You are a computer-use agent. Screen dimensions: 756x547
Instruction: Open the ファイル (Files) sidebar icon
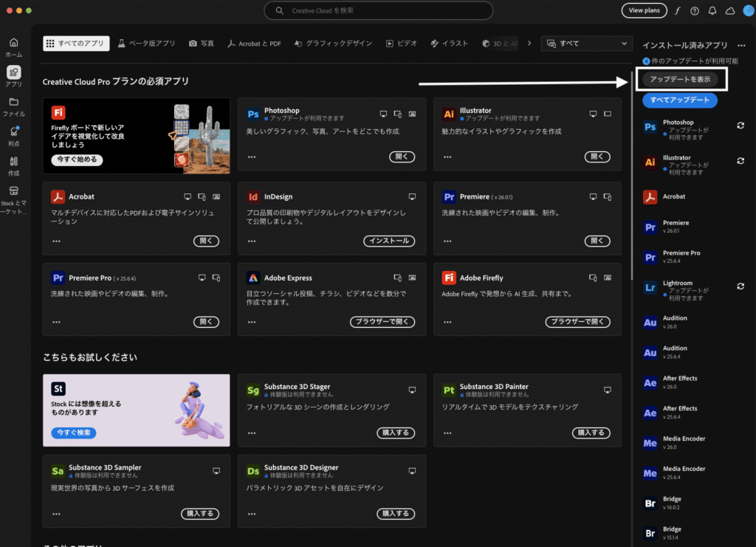pos(13,102)
